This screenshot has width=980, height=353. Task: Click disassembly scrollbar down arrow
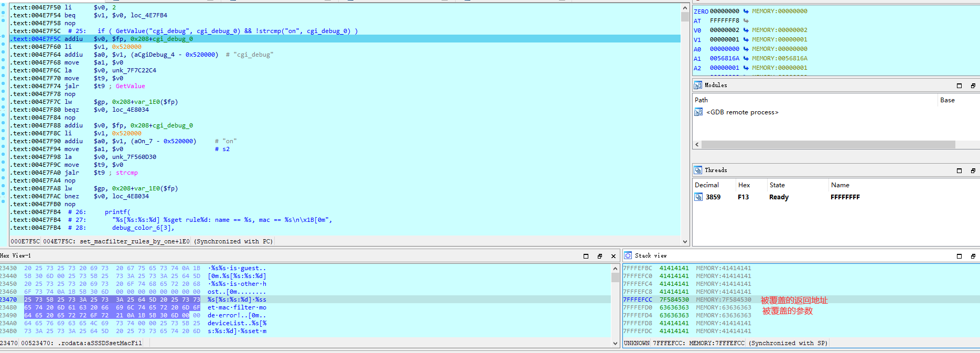point(685,242)
